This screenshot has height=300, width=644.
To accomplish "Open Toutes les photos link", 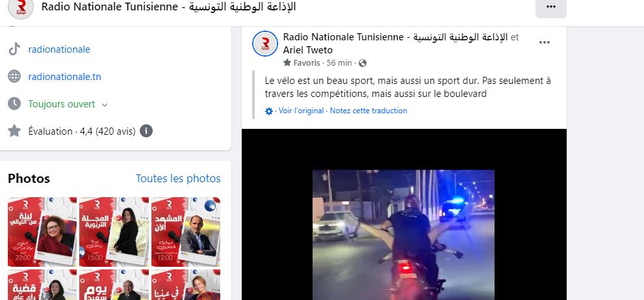I will [178, 178].
